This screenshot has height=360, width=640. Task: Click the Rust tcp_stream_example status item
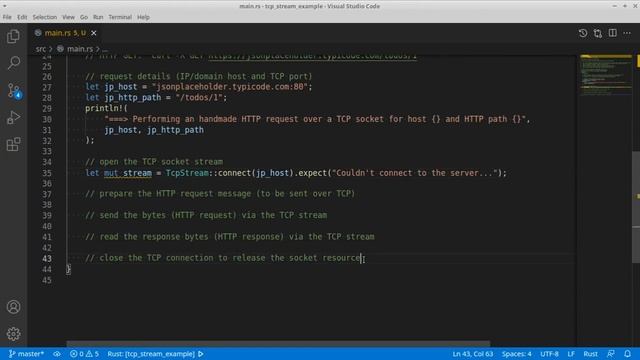(x=151, y=354)
